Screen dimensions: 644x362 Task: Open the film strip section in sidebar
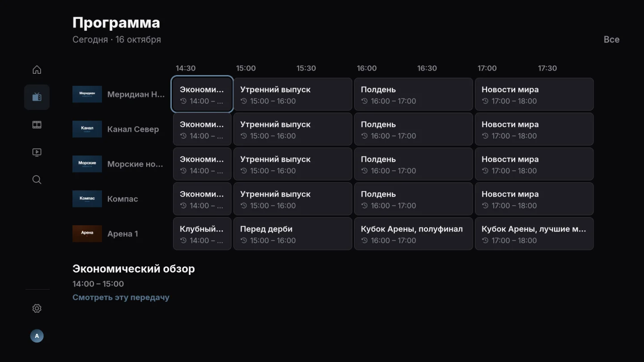click(x=37, y=125)
